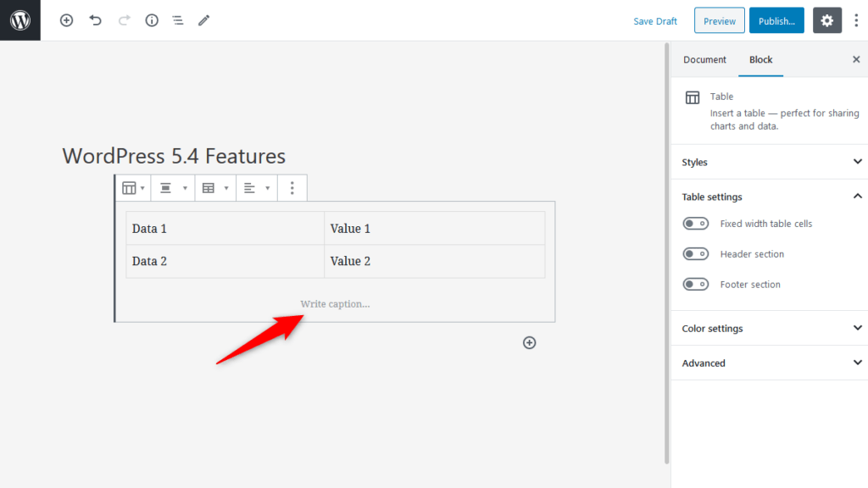The image size is (868, 488).
Task: Click the Data 1 table cell
Action: pyautogui.click(x=225, y=229)
